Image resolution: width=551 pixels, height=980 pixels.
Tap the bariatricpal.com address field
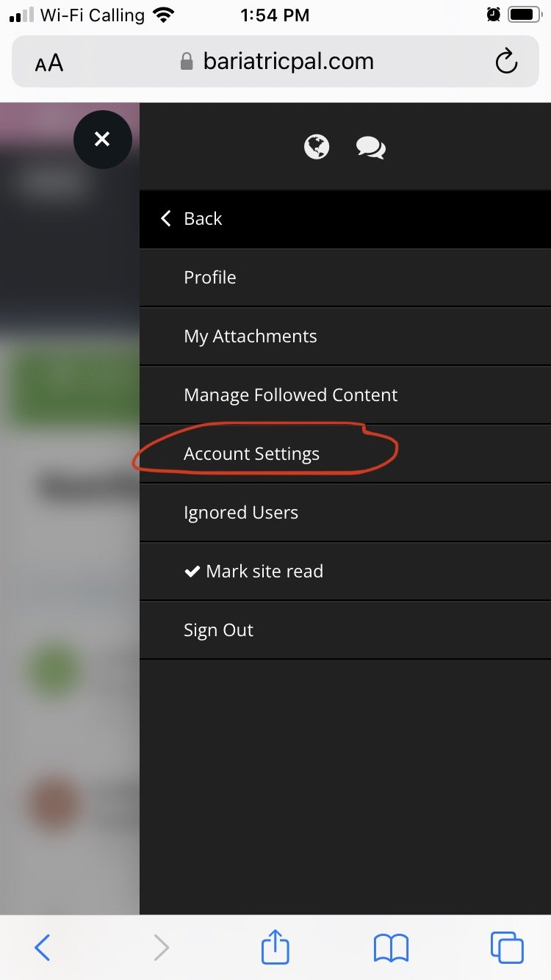(x=275, y=62)
